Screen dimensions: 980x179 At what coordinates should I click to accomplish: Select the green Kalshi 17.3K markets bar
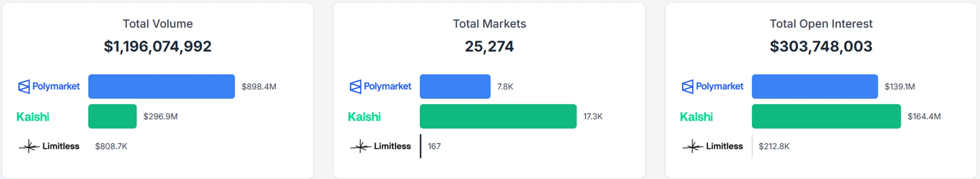[x=498, y=116]
